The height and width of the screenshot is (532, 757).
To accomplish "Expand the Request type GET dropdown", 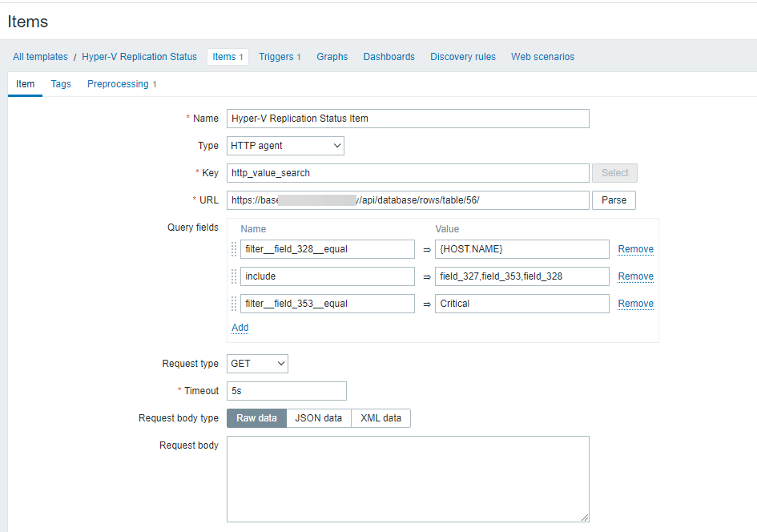I will point(257,364).
